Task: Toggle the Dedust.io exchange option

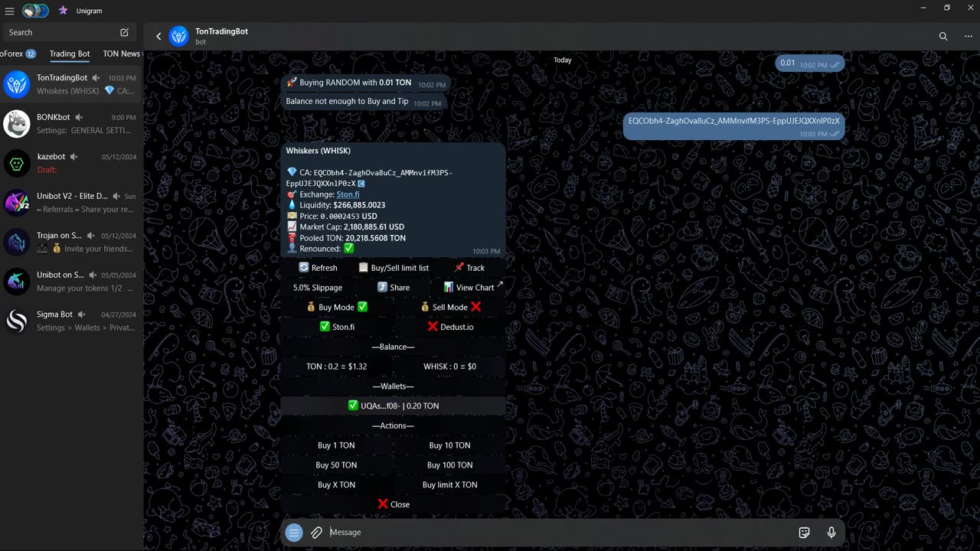Action: (x=450, y=327)
